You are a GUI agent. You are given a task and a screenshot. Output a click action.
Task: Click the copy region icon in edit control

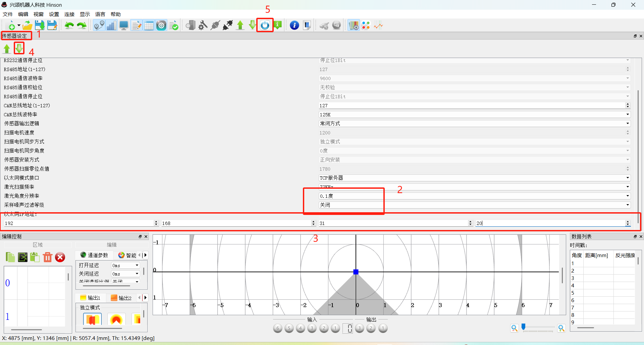pos(10,257)
